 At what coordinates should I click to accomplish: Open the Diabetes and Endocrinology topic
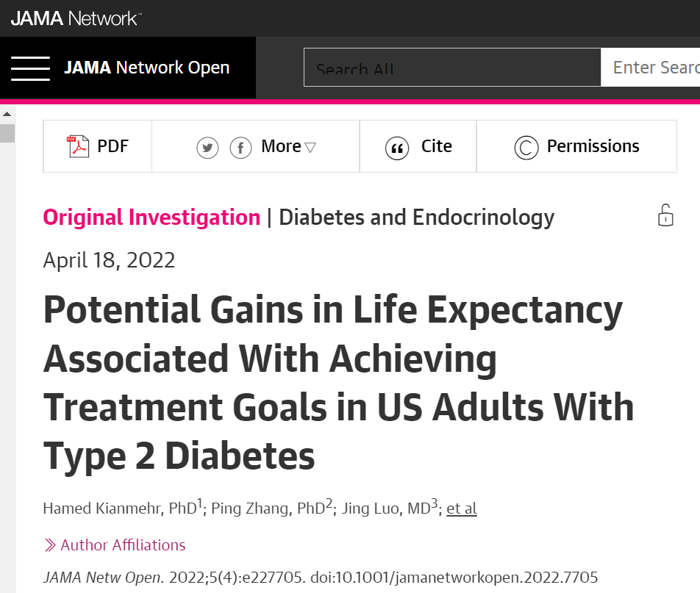pyautogui.click(x=416, y=218)
